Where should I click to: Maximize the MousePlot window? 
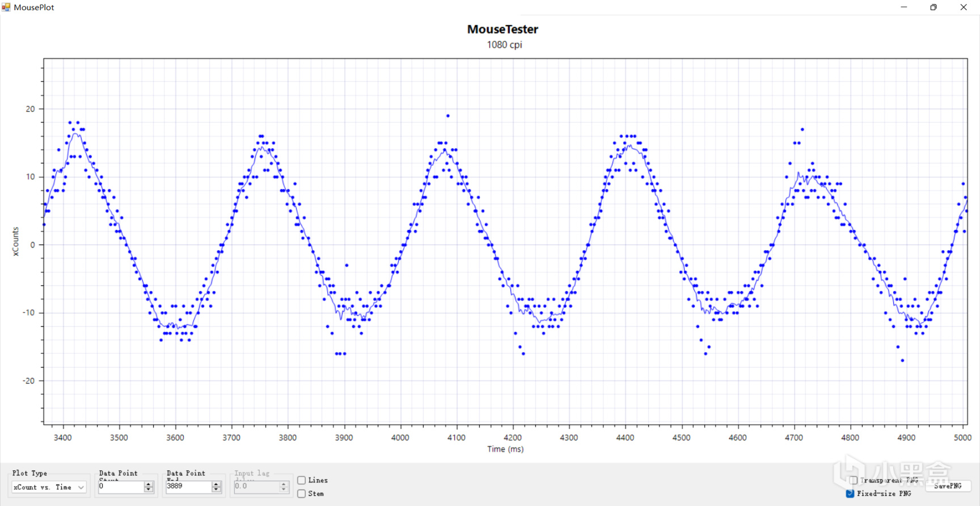click(933, 7)
